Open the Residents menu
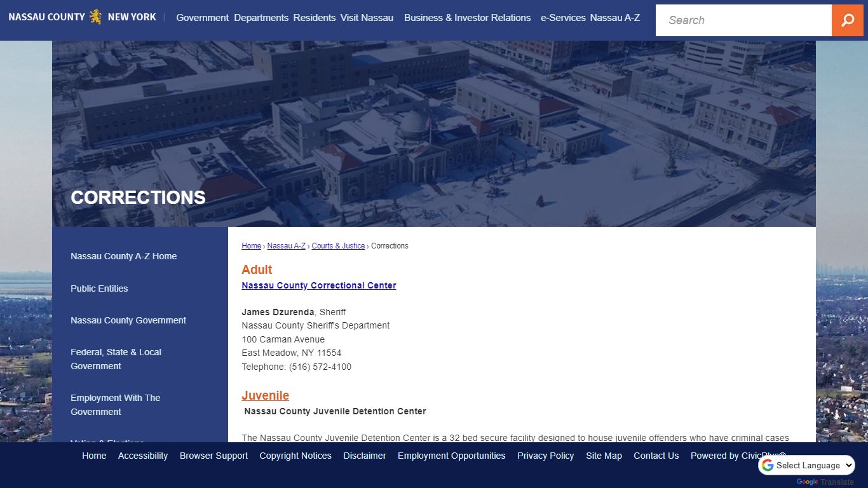This screenshot has width=868, height=488. [315, 18]
